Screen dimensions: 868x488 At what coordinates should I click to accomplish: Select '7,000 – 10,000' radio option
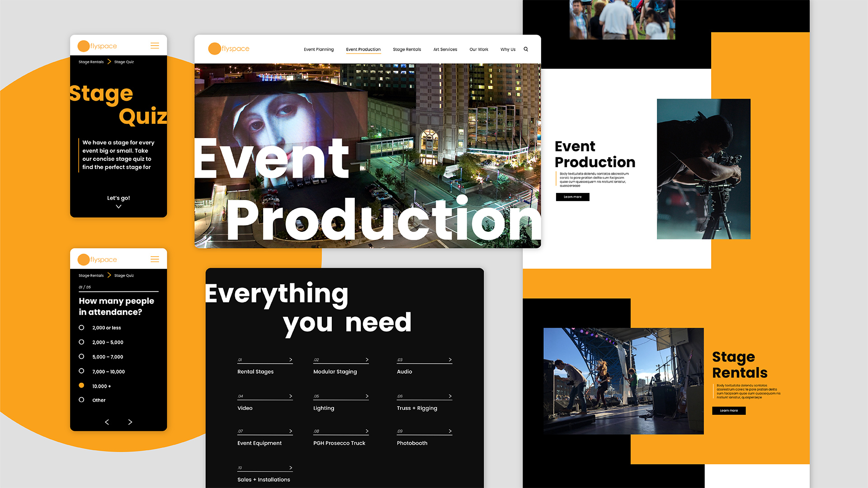81,371
